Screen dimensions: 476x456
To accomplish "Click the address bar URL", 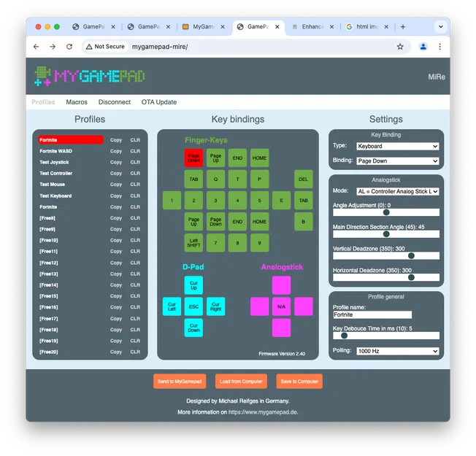I will click(x=160, y=47).
